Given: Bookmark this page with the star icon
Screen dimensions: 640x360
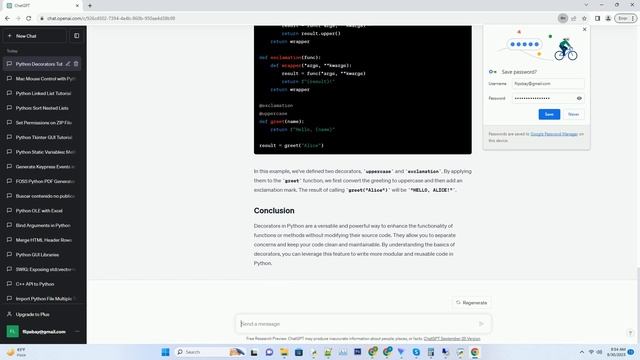Looking at the screenshot, I should point(584,18).
